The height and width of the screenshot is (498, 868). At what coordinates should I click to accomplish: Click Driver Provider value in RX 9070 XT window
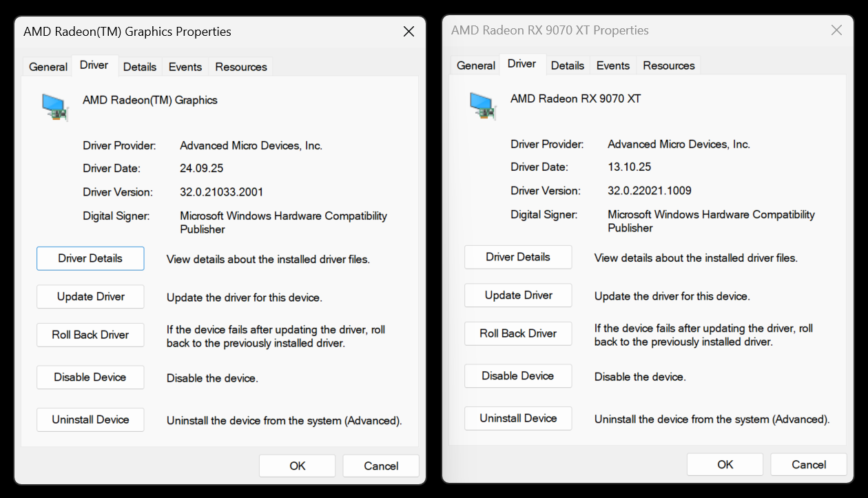(x=679, y=144)
